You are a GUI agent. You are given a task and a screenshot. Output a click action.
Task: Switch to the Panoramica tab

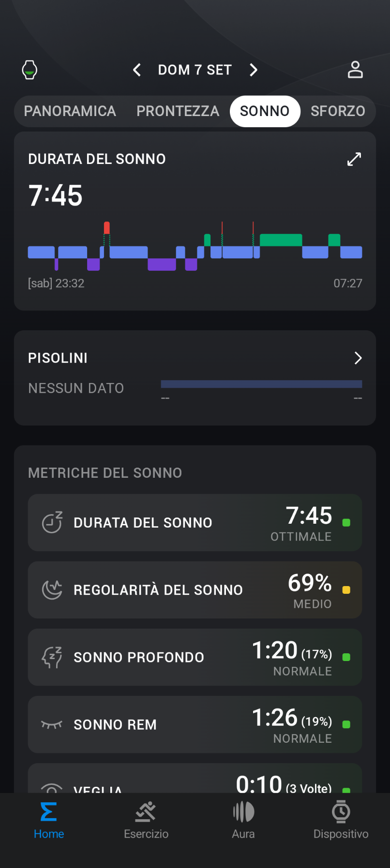point(70,111)
